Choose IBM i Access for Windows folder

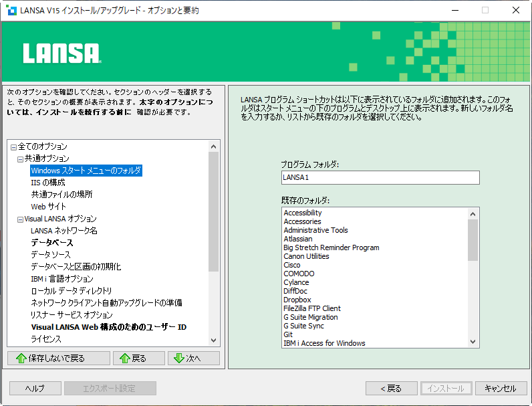(324, 343)
